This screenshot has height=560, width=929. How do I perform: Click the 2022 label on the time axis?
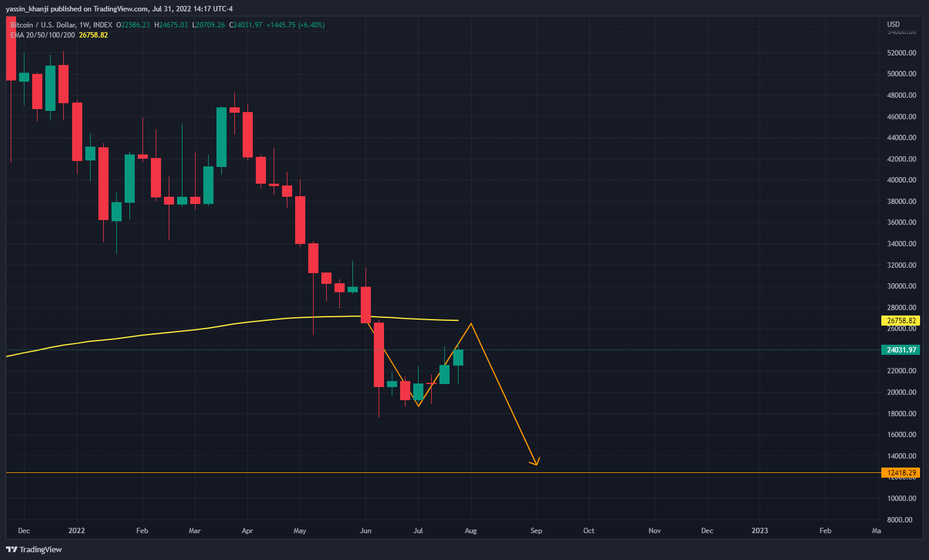[77, 531]
